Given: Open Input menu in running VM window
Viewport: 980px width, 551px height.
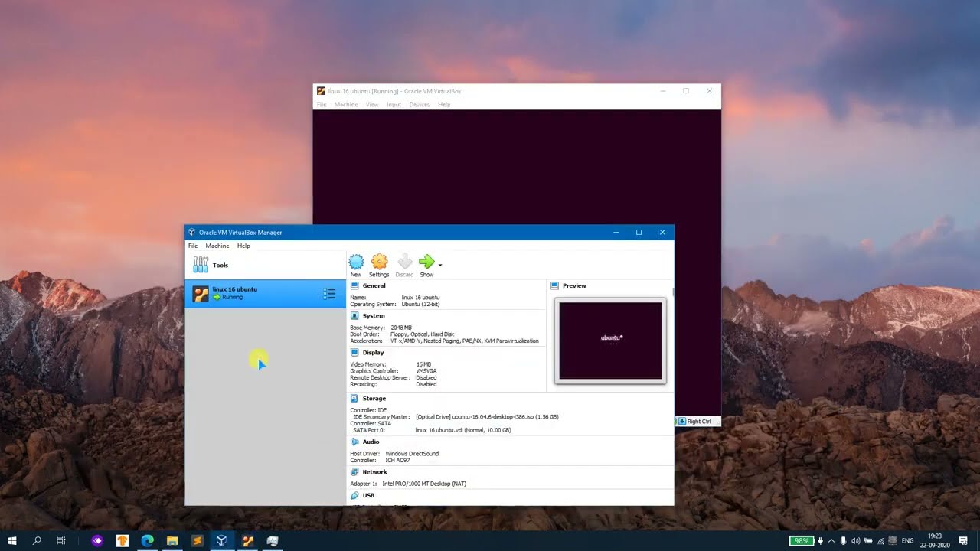Looking at the screenshot, I should (394, 104).
